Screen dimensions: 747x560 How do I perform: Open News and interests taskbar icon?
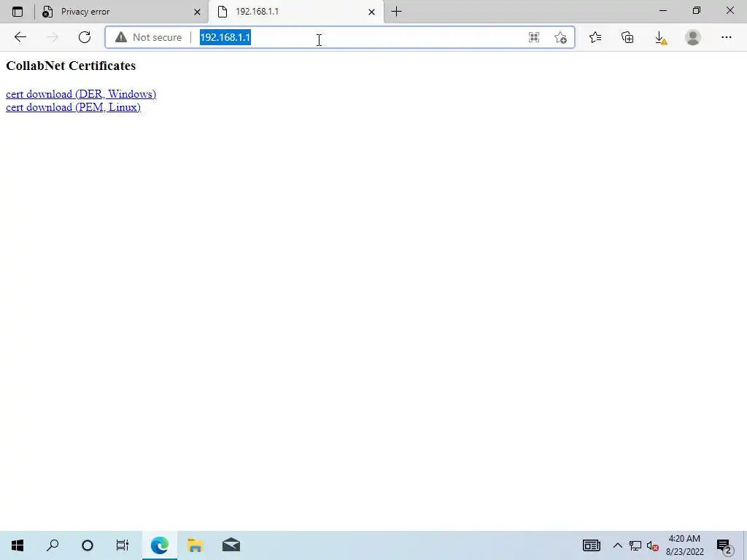point(591,545)
